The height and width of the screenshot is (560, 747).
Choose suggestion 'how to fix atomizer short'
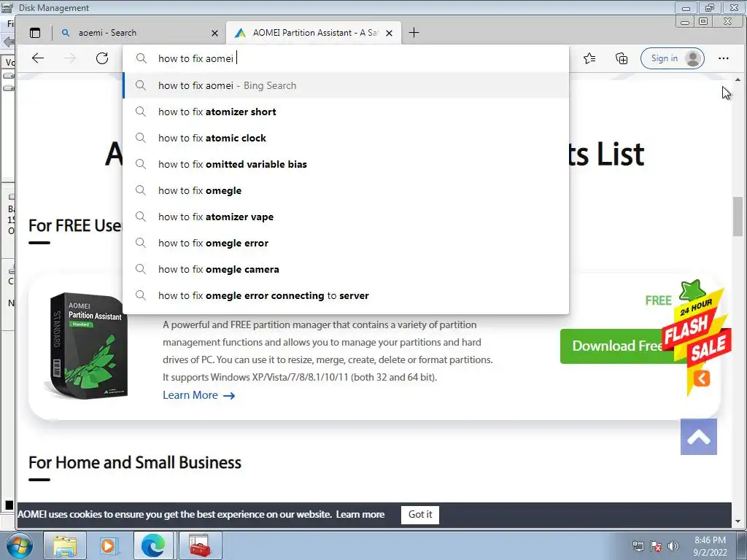pos(346,112)
